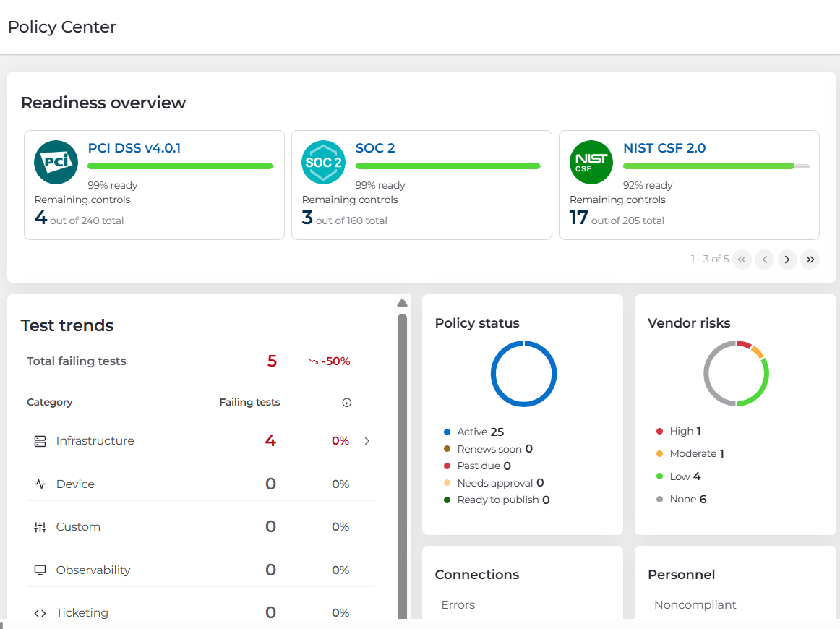Click the failing tests info icon

point(346,403)
